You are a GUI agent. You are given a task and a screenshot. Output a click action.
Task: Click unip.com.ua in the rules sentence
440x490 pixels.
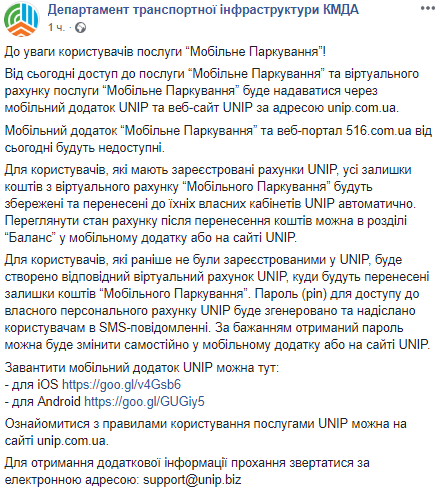(71, 441)
